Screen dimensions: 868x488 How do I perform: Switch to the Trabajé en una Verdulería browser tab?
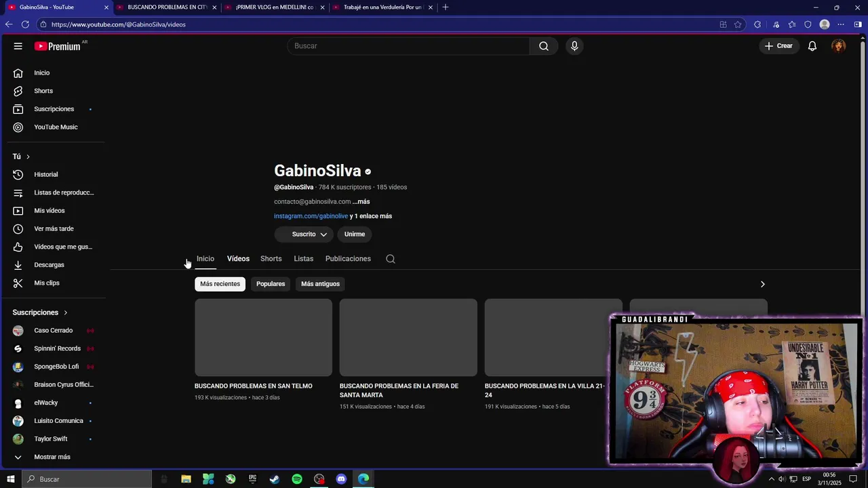click(x=382, y=7)
